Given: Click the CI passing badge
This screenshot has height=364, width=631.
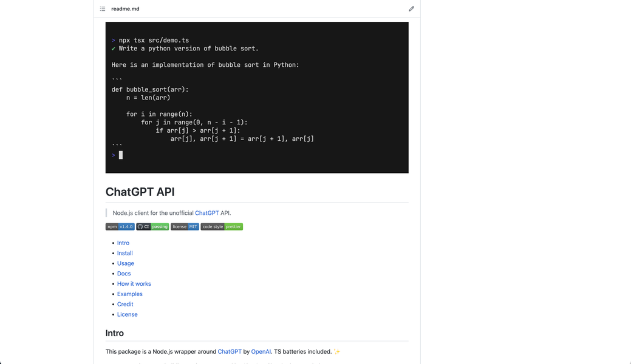Looking at the screenshot, I should pos(152,227).
